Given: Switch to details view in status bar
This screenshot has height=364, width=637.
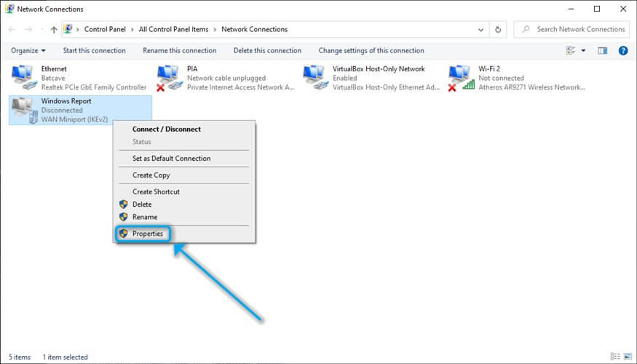Looking at the screenshot, I should coord(614,357).
